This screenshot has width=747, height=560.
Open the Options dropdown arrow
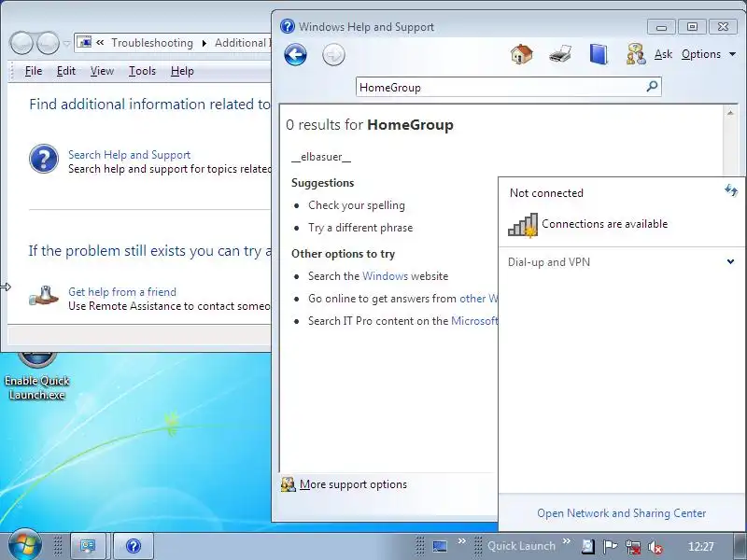click(733, 54)
